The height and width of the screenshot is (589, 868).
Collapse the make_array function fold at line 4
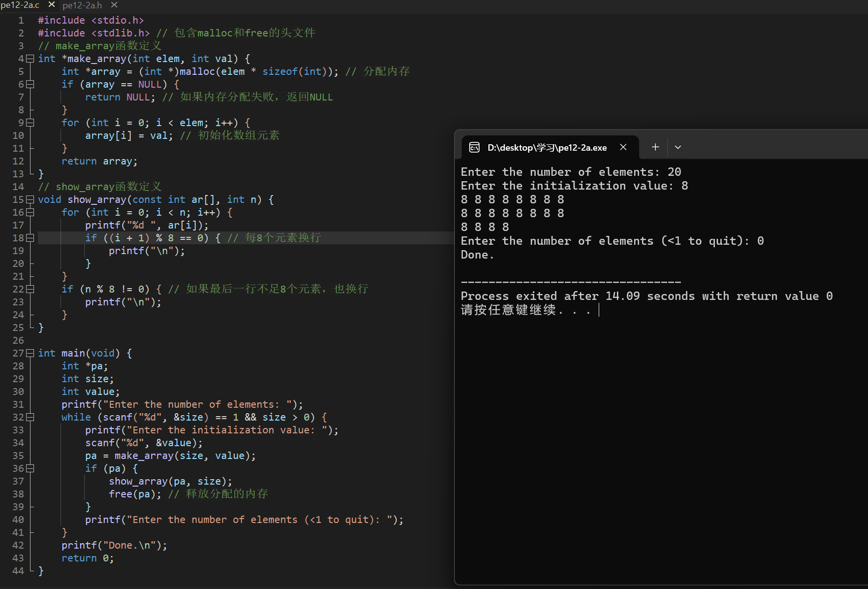(30, 59)
